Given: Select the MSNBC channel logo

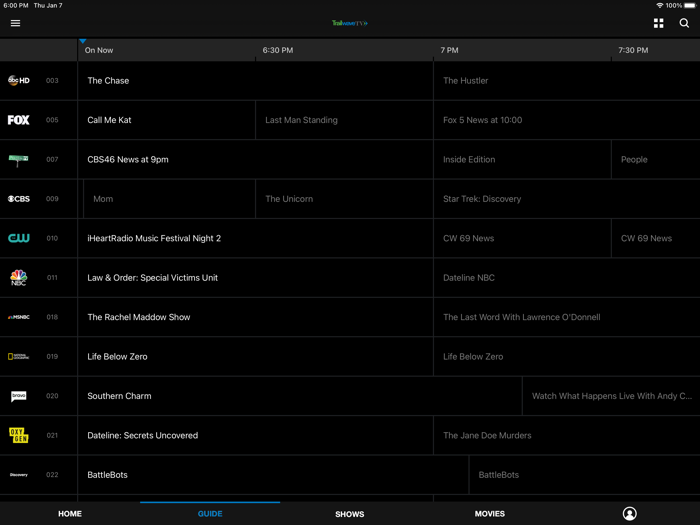Looking at the screenshot, I should click(x=19, y=317).
